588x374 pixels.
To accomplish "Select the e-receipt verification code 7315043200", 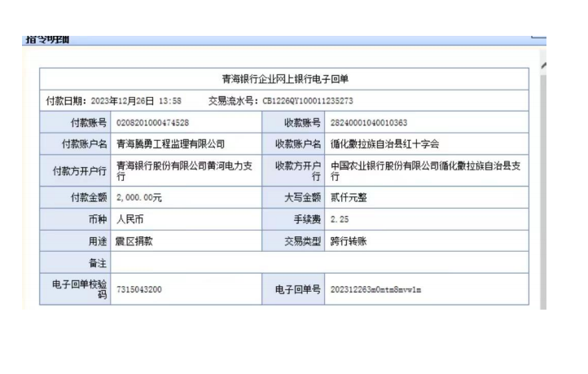I will tap(139, 289).
